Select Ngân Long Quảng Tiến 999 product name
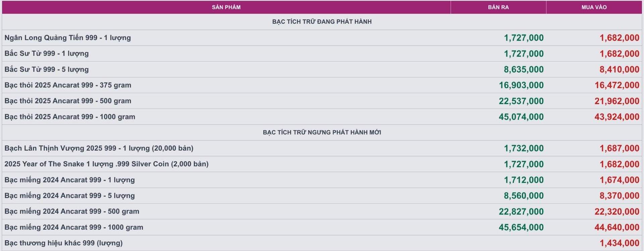This screenshot has height=251, width=644. [67, 38]
